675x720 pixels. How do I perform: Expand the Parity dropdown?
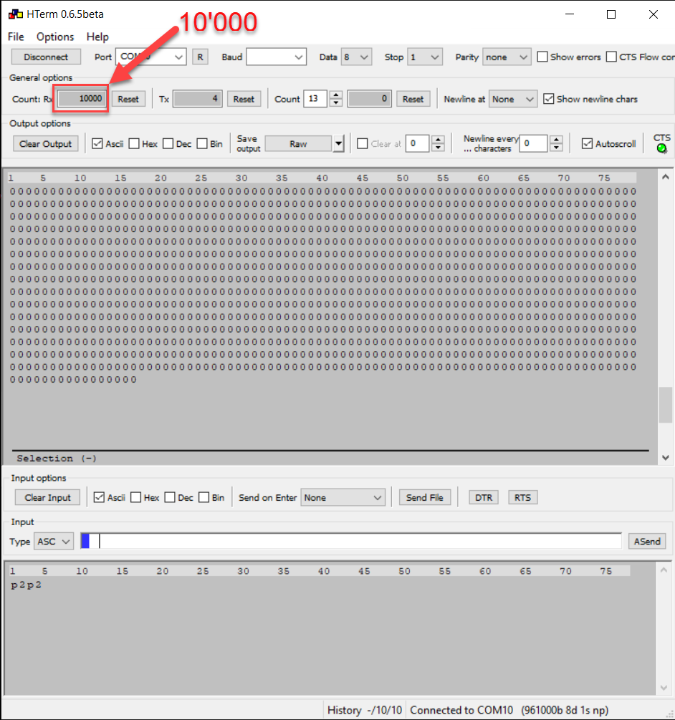point(507,57)
